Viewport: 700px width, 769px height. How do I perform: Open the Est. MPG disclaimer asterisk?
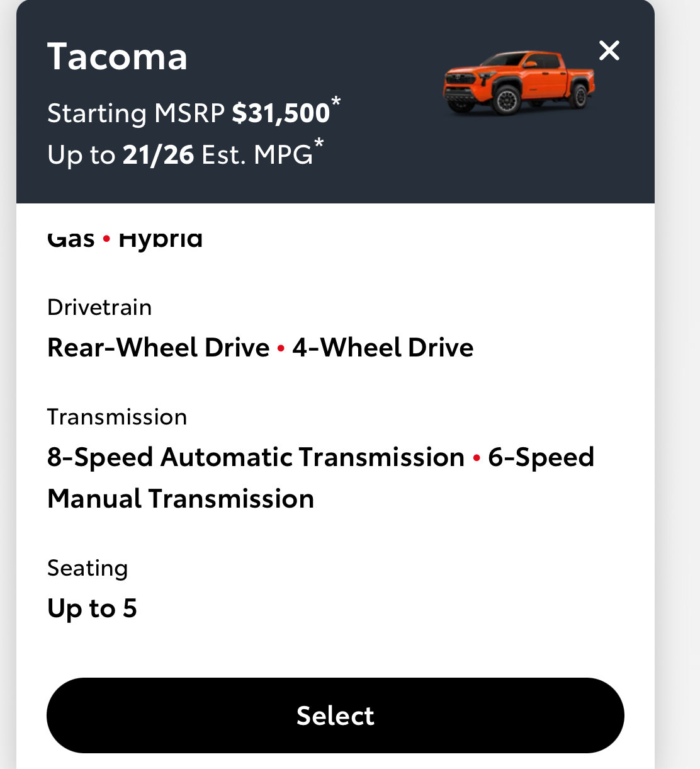(319, 144)
